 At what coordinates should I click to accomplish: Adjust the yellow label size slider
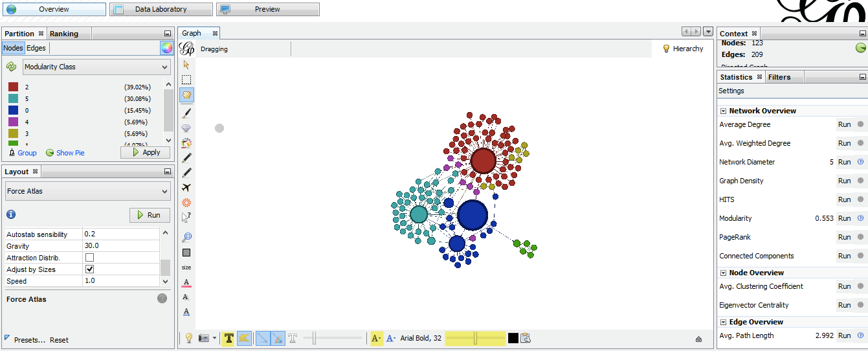[475, 338]
